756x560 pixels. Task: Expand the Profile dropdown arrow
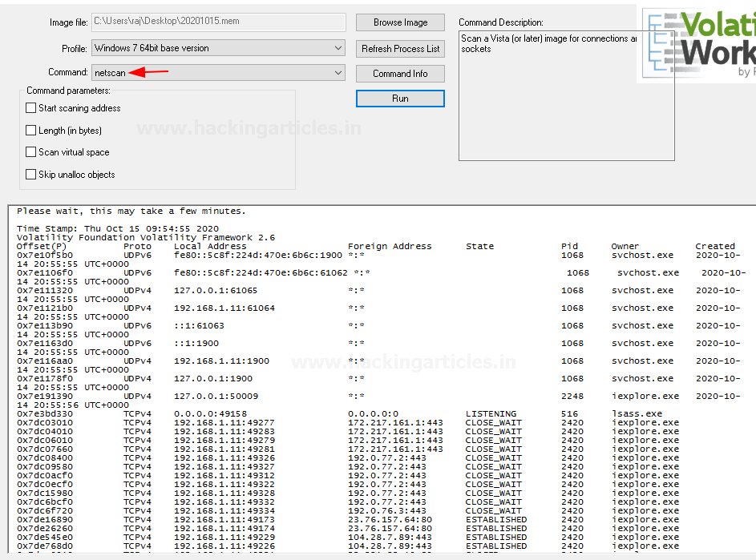(338, 48)
